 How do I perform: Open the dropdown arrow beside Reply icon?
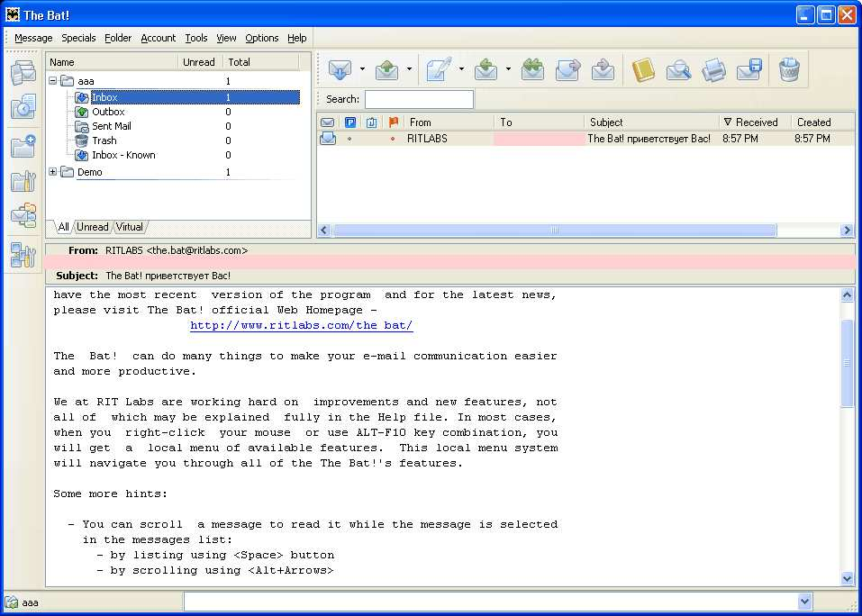click(x=508, y=69)
